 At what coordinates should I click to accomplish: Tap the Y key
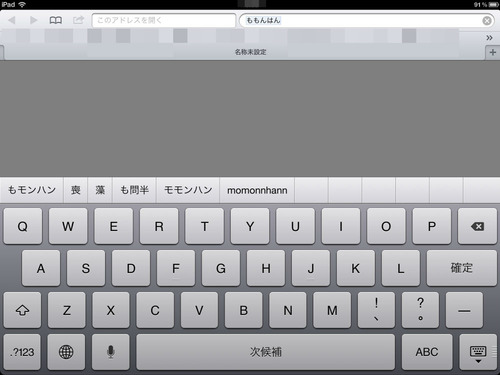(250, 226)
